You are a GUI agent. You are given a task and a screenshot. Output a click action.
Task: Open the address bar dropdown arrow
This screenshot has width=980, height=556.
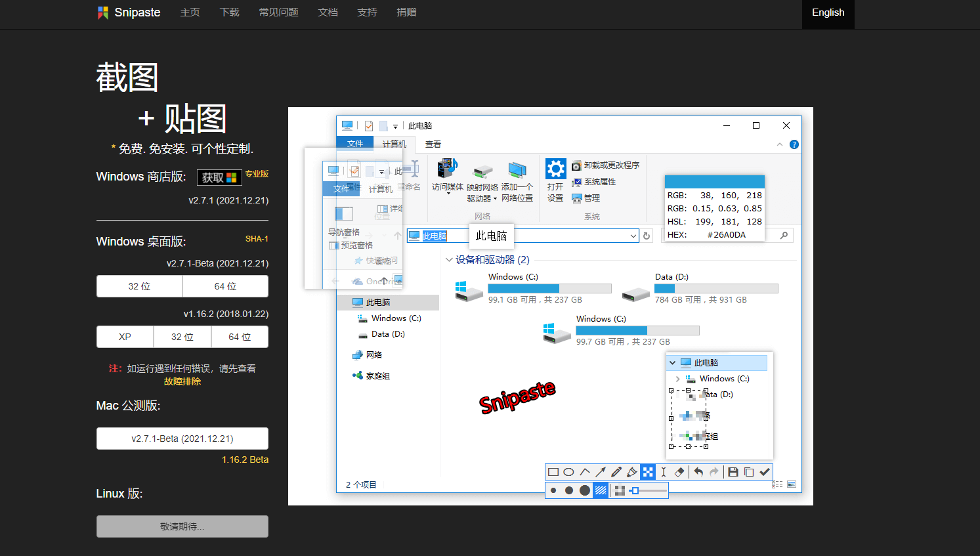[x=633, y=236]
